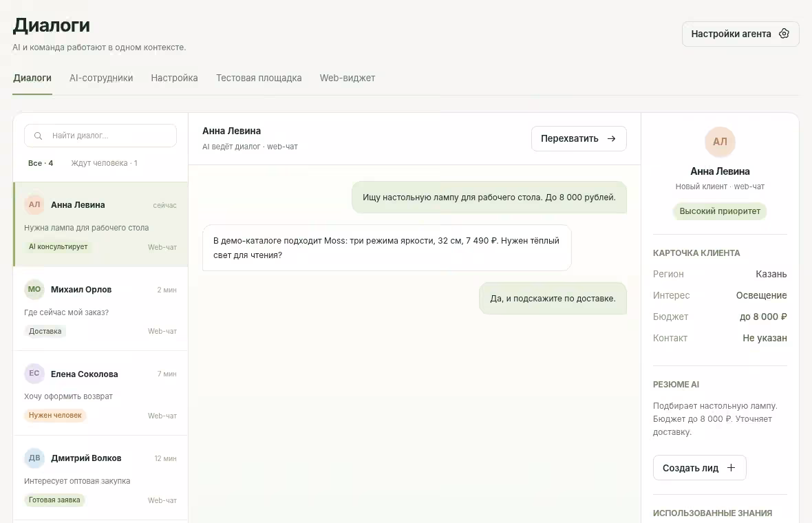Click the ЕС avatar of Елена Соколова
The image size is (812, 523).
(x=34, y=374)
